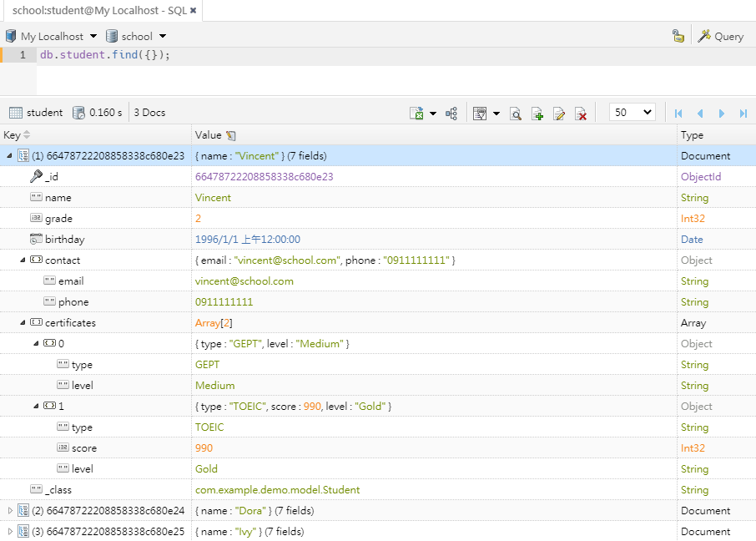
Task: Select the Gold level value
Action: click(x=206, y=468)
